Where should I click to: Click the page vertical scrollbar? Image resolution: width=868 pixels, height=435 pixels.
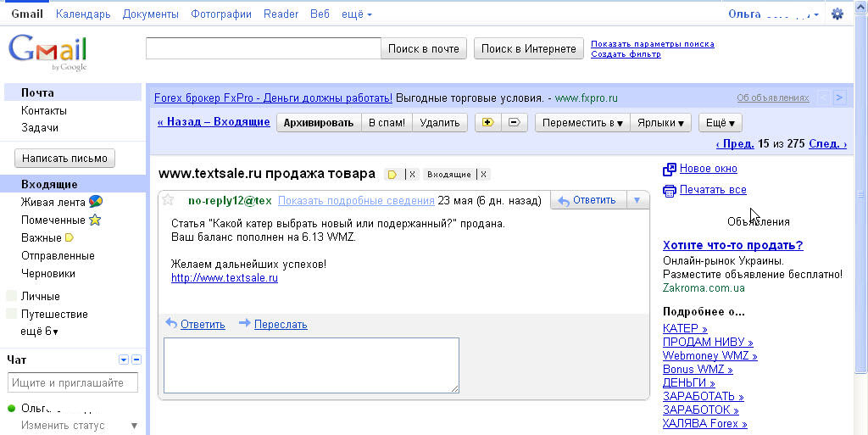(861, 193)
